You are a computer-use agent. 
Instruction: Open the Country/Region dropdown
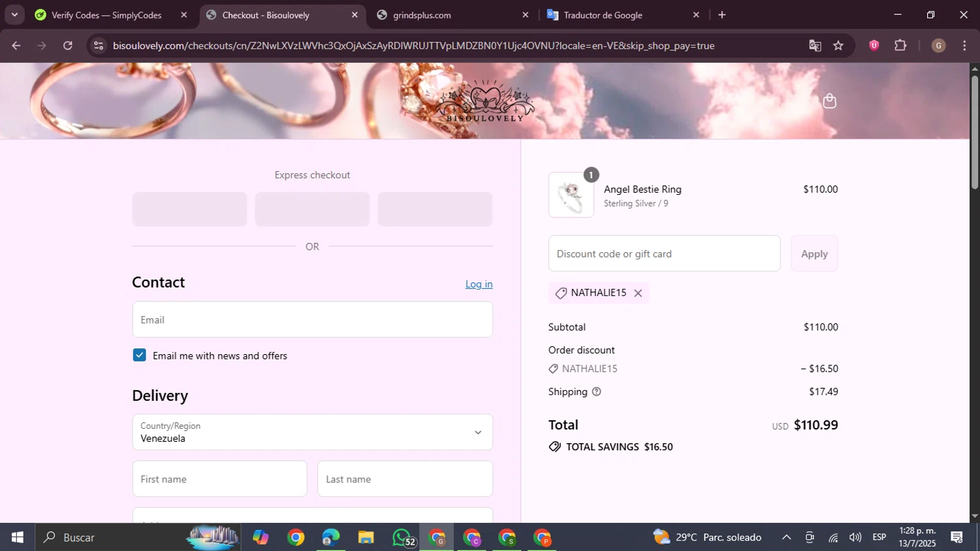[312, 432]
